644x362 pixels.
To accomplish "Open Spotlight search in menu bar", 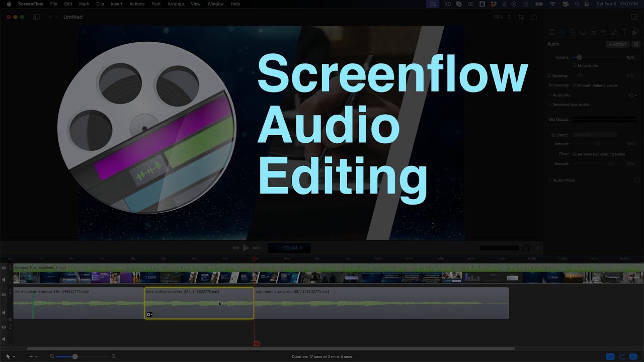I will [x=577, y=4].
